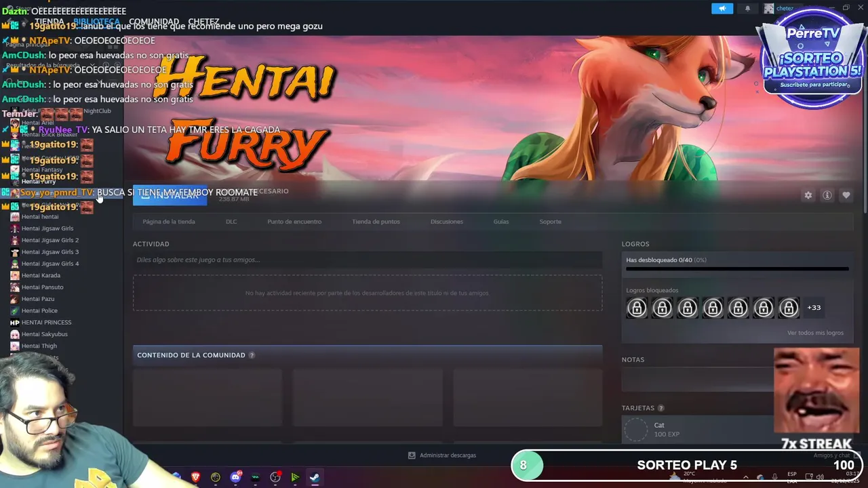Image resolution: width=868 pixels, height=488 pixels.
Task: Open the COMUNIDAD menu
Action: tap(154, 22)
